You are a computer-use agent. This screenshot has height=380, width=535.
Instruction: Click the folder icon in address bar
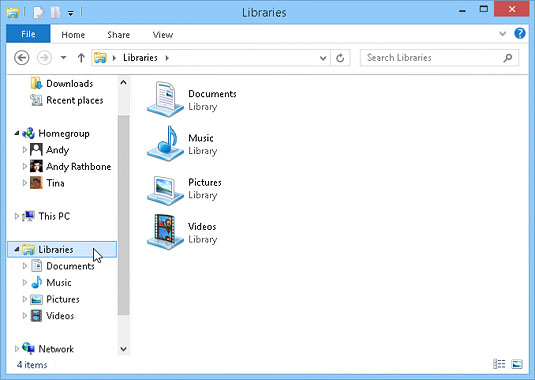point(100,58)
